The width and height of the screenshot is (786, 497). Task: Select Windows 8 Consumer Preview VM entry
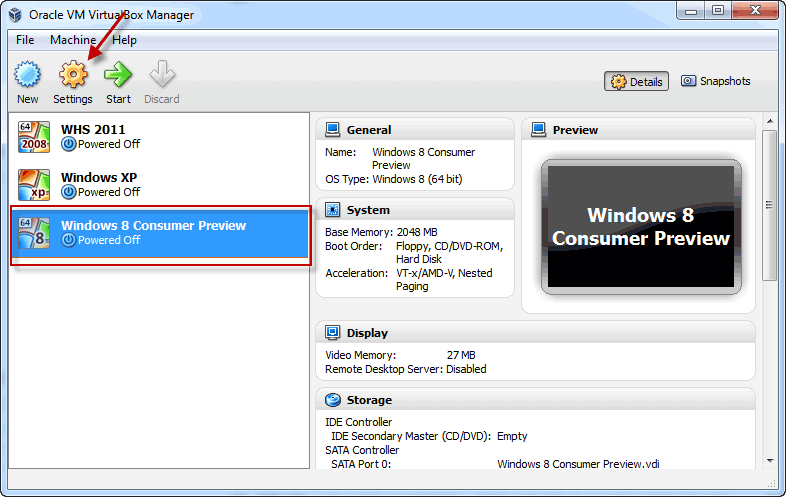pos(160,234)
